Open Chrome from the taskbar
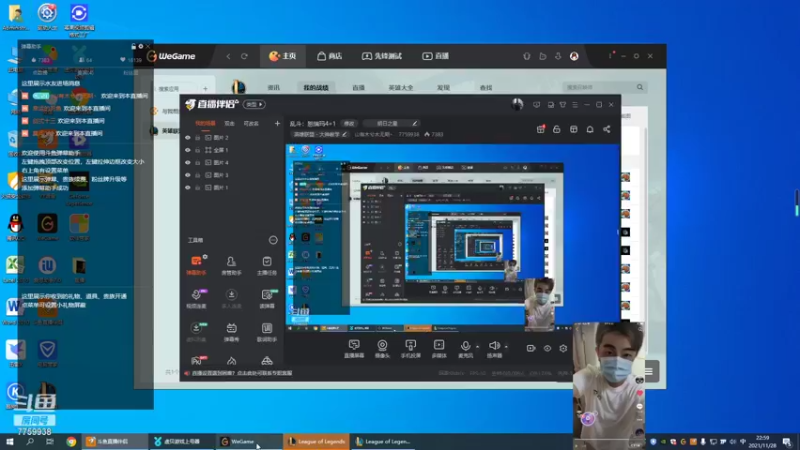The width and height of the screenshot is (800, 450). point(71,441)
